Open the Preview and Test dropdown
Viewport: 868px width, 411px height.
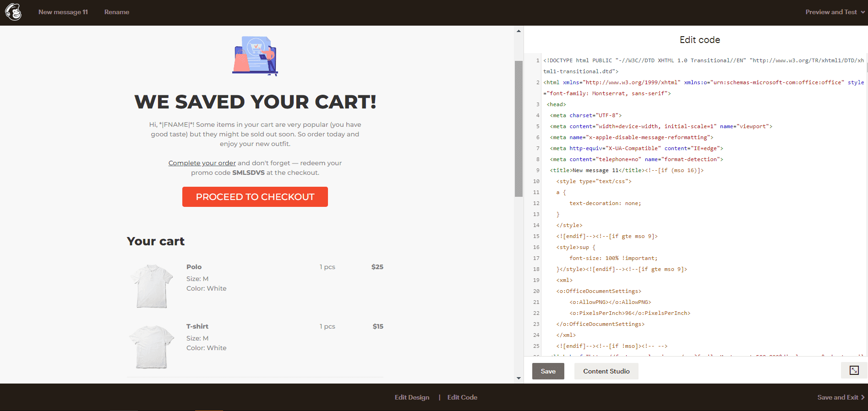pos(835,12)
